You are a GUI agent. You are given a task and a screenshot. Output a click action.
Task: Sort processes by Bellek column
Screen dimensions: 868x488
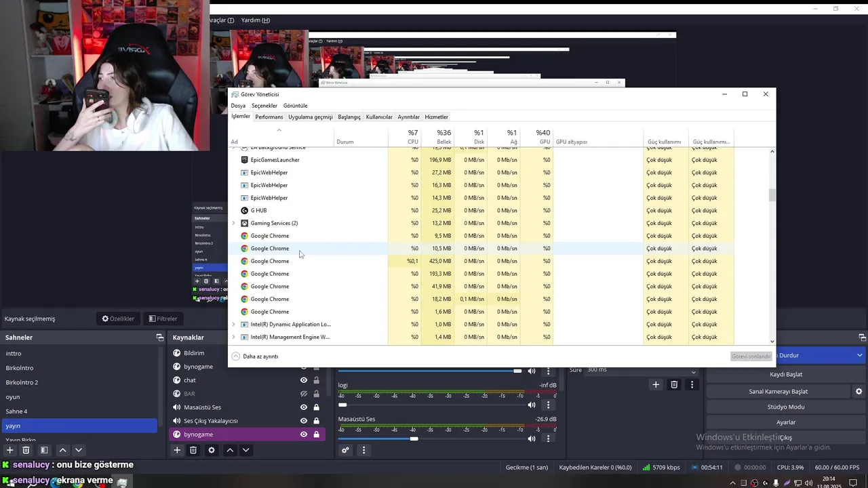(x=437, y=136)
